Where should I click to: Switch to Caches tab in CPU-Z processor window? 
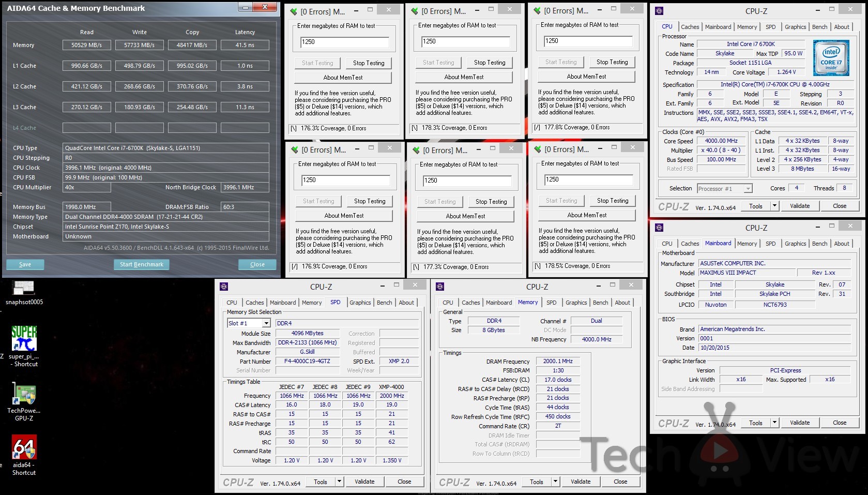[690, 27]
